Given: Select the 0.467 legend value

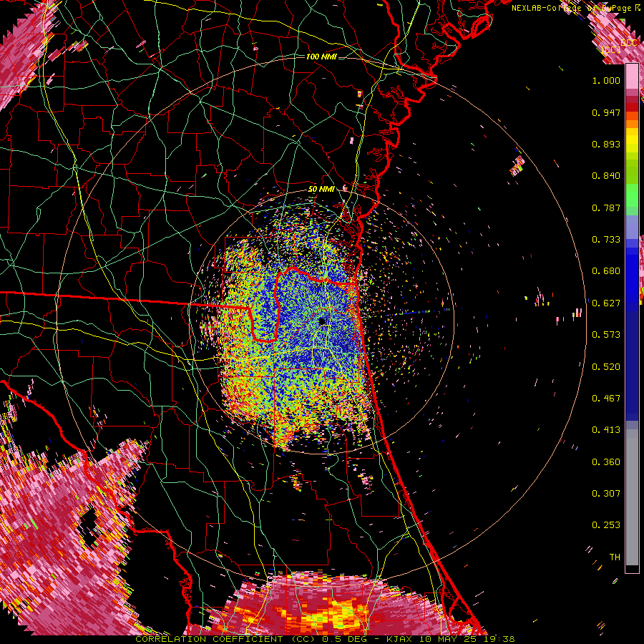Looking at the screenshot, I should (x=606, y=399).
